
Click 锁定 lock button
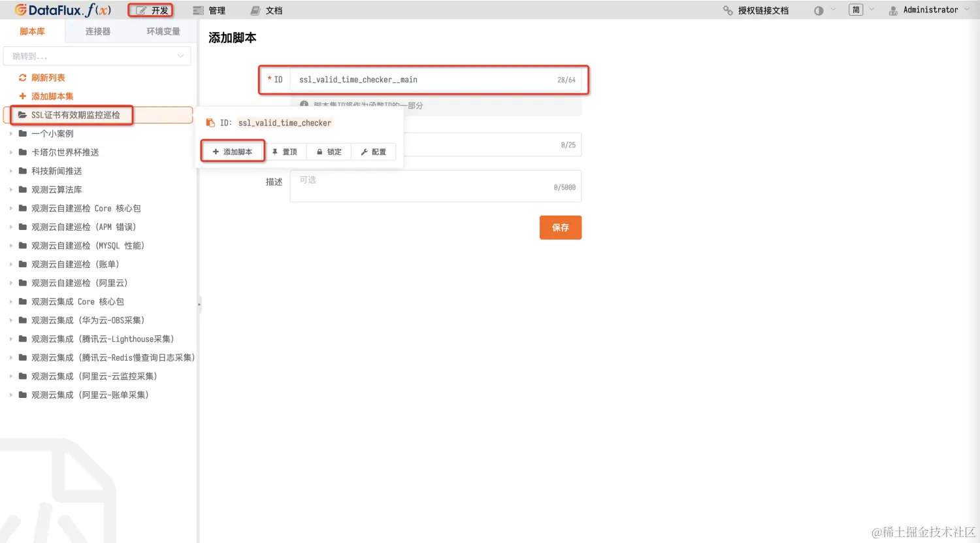[329, 152]
